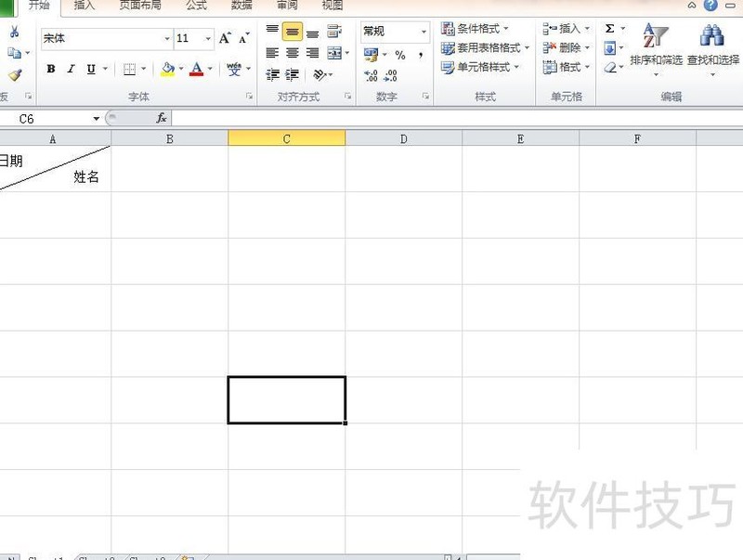Click the 单元格样式 button
Viewport: 743px width, 560px height.
coord(480,67)
